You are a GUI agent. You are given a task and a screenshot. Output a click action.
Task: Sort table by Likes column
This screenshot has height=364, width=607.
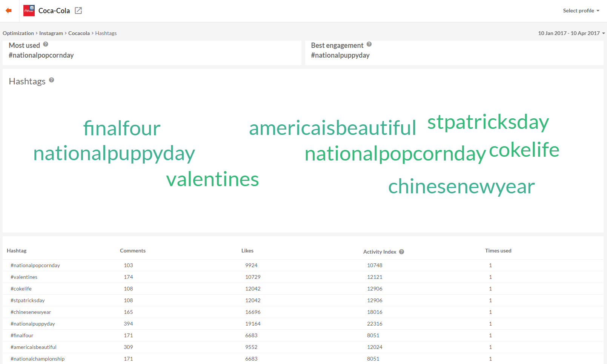click(x=247, y=251)
